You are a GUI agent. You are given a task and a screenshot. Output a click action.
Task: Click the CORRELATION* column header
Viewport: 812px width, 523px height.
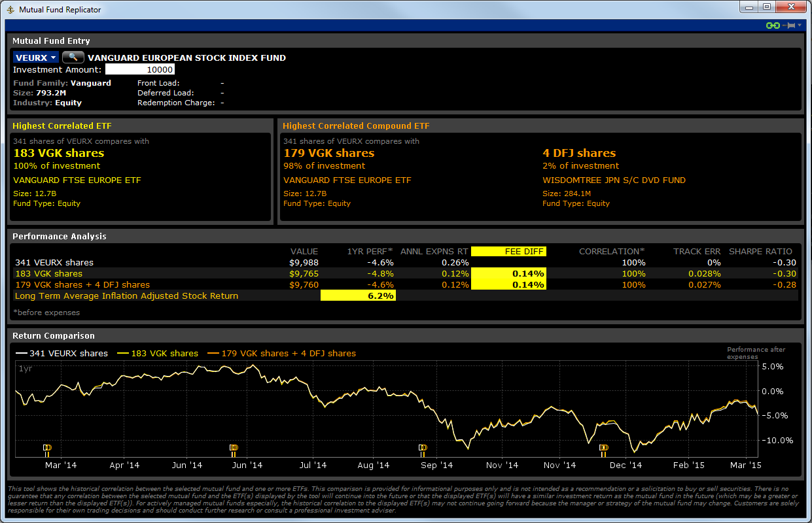tap(612, 251)
